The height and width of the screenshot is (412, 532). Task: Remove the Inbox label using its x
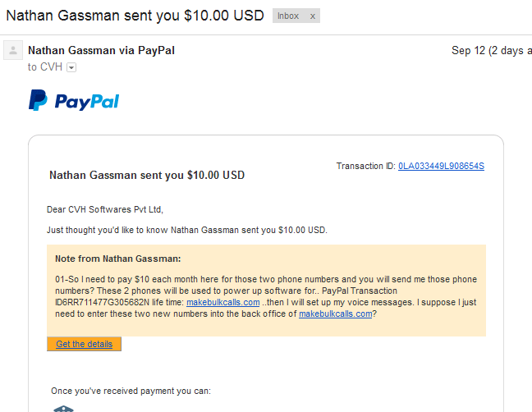(313, 16)
